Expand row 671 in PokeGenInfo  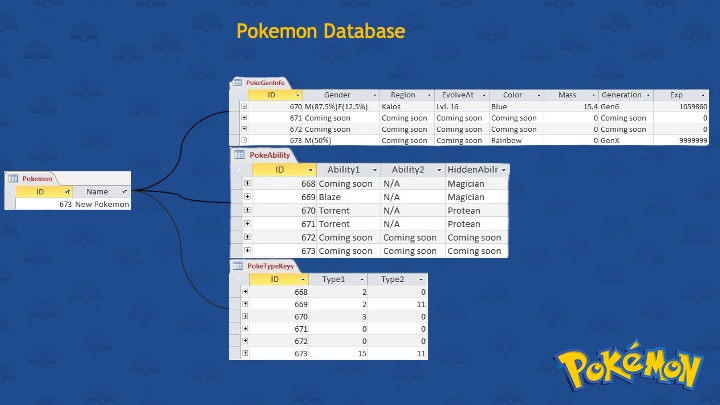coord(244,118)
